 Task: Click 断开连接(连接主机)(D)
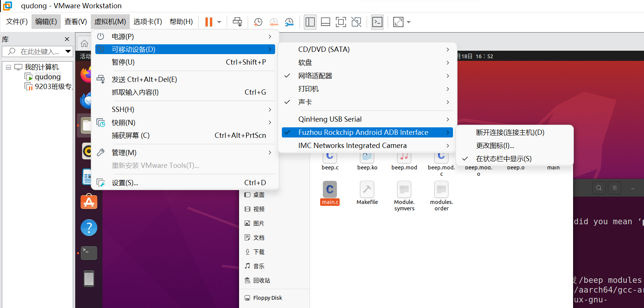tap(515, 132)
